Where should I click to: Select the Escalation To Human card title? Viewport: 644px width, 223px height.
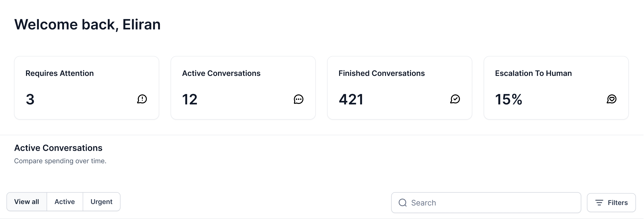coord(533,73)
